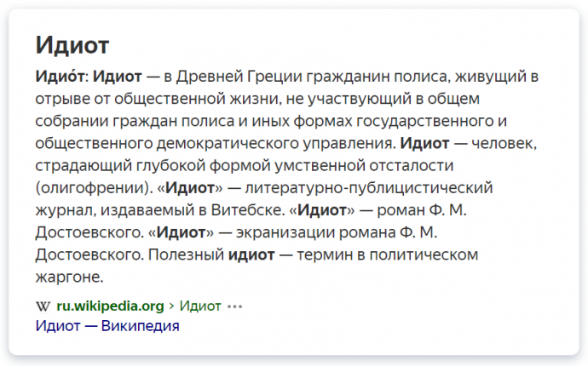The width and height of the screenshot is (588, 366).
Task: Click bold «Идиот» before the word экранизации
Action: pyautogui.click(x=182, y=232)
